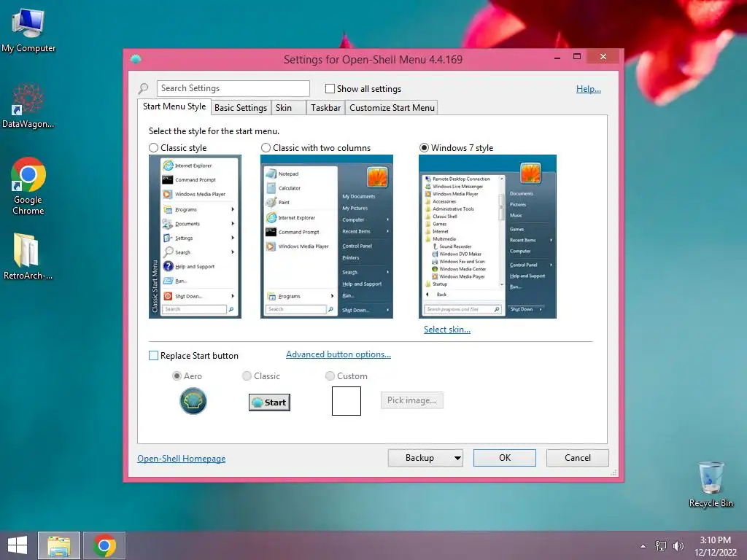Click the taskbar clock showing 3:10 PM

(715, 545)
